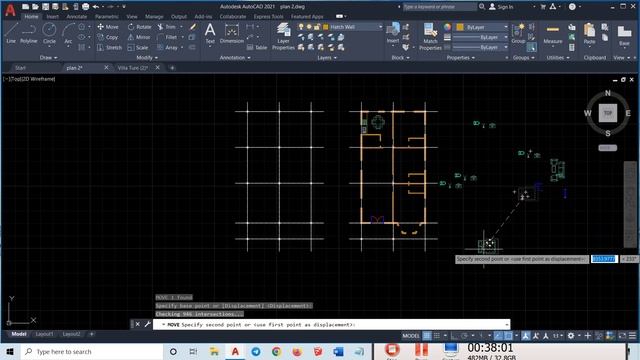Expand the Properties panel

[460, 58]
